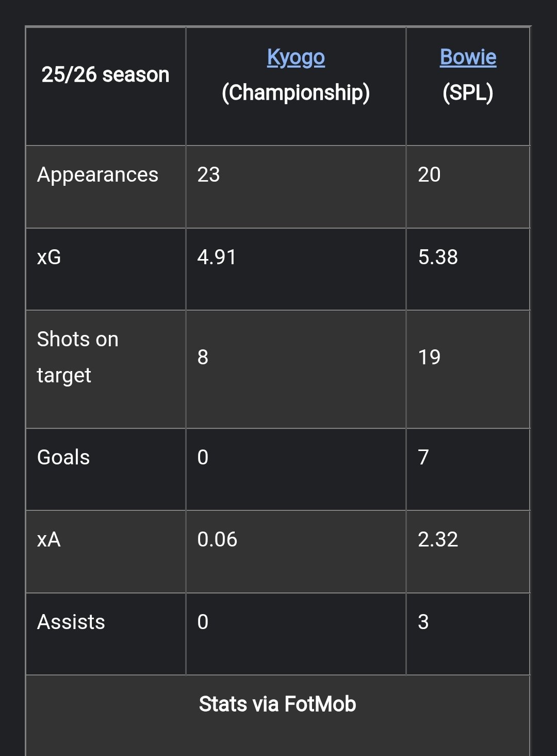Screen dimensions: 557x756
Task: Click Kyogo's xA value 0.06
Action: [x=217, y=540]
